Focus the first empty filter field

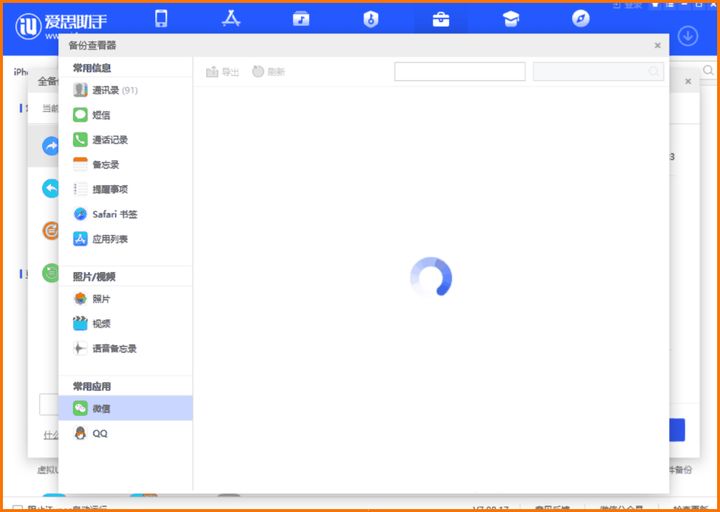(460, 72)
